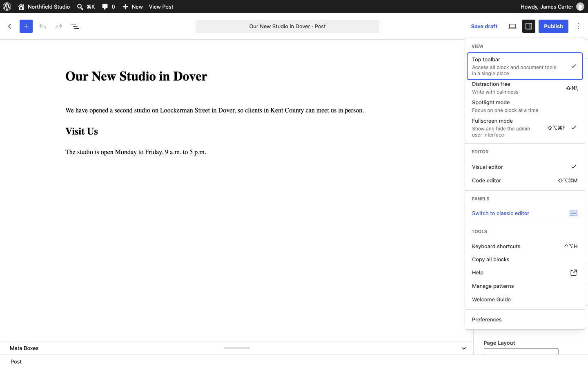The height and width of the screenshot is (368, 588).
Task: Go back using the left chevron
Action: coord(10,26)
